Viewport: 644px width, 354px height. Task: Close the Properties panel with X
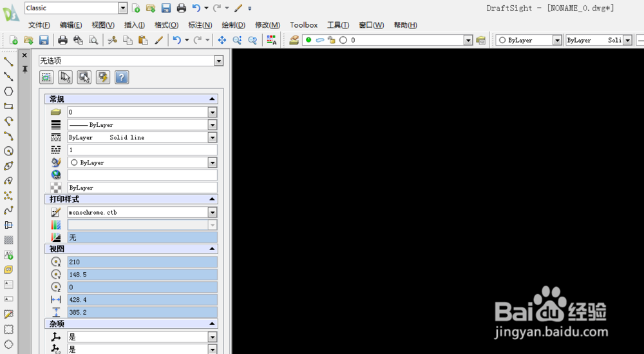pos(24,55)
